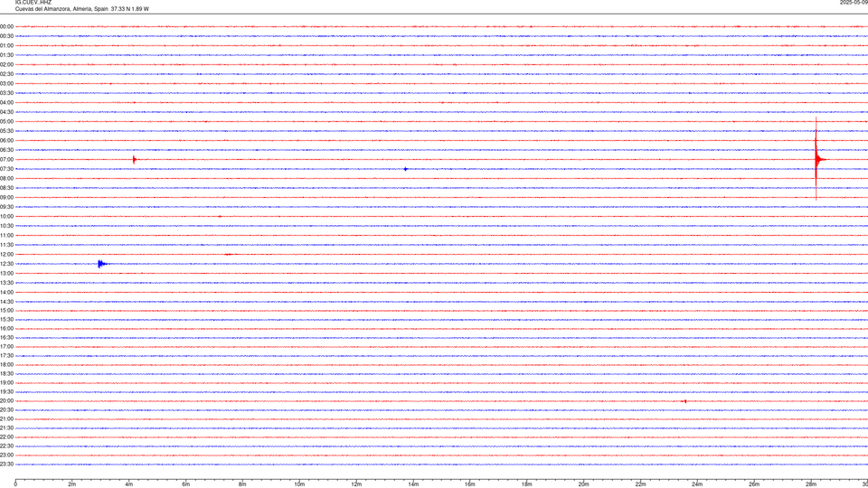Click the 14m tick label on time axis
The height and width of the screenshot is (488, 868).
pos(413,484)
